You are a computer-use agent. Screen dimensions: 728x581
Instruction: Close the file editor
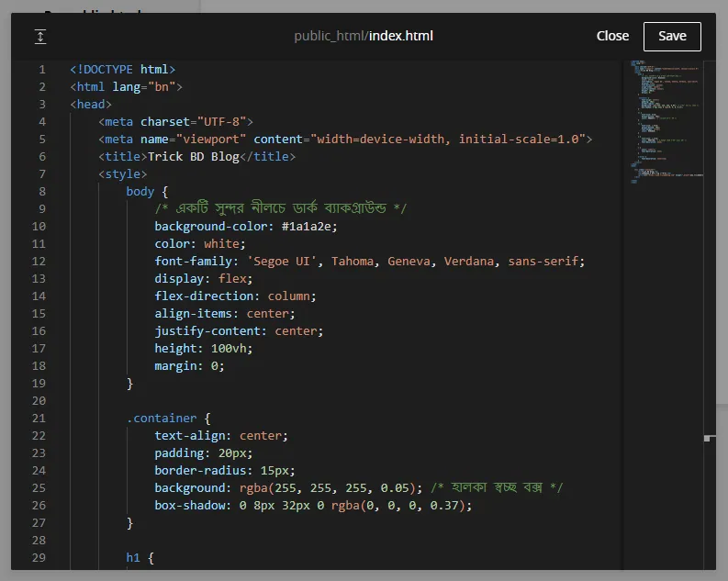[612, 36]
